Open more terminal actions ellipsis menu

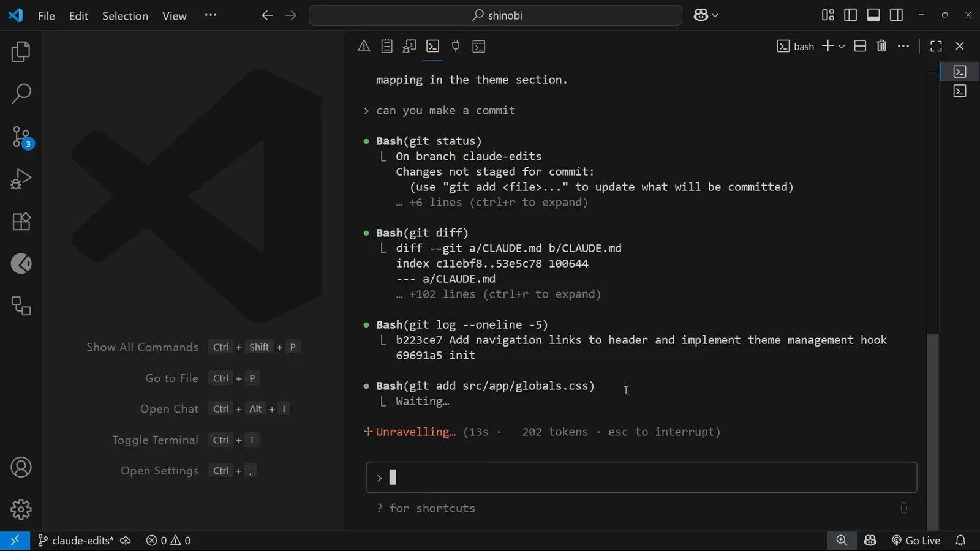(x=904, y=46)
